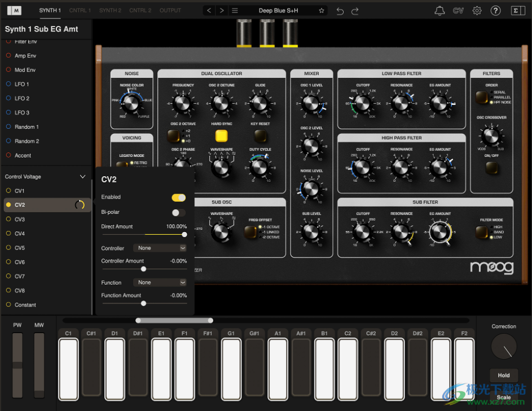Collapse the Control Voltage section chevron
532x411 pixels.
pyautogui.click(x=82, y=177)
